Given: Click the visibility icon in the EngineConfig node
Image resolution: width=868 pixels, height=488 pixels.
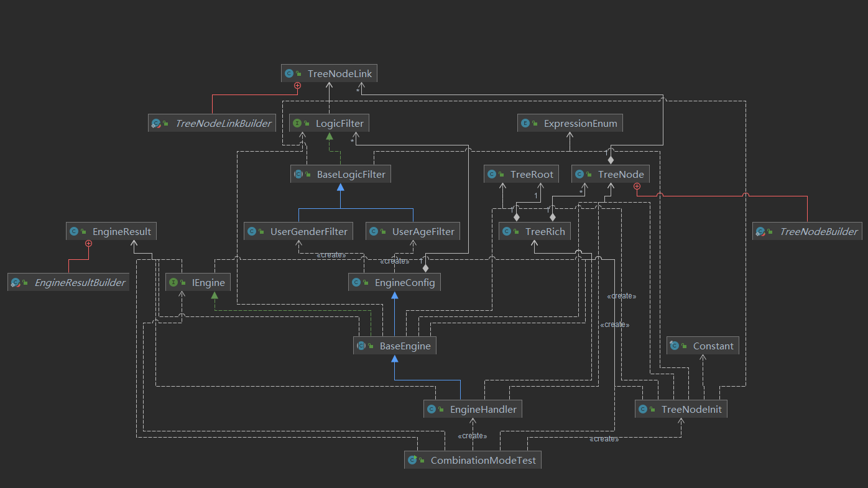Looking at the screenshot, I should 366,282.
